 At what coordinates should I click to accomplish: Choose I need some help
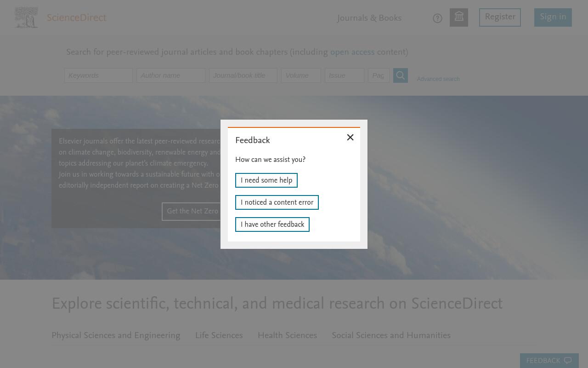tap(266, 180)
